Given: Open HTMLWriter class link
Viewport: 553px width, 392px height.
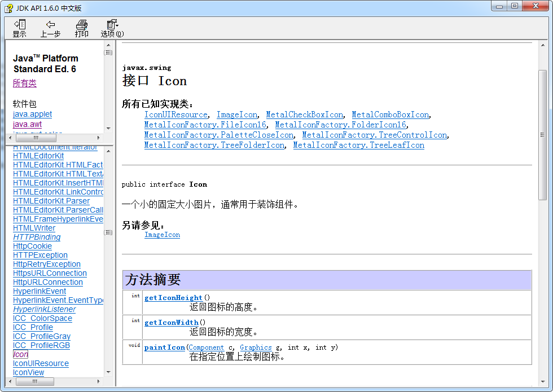Looking at the screenshot, I should (34, 228).
